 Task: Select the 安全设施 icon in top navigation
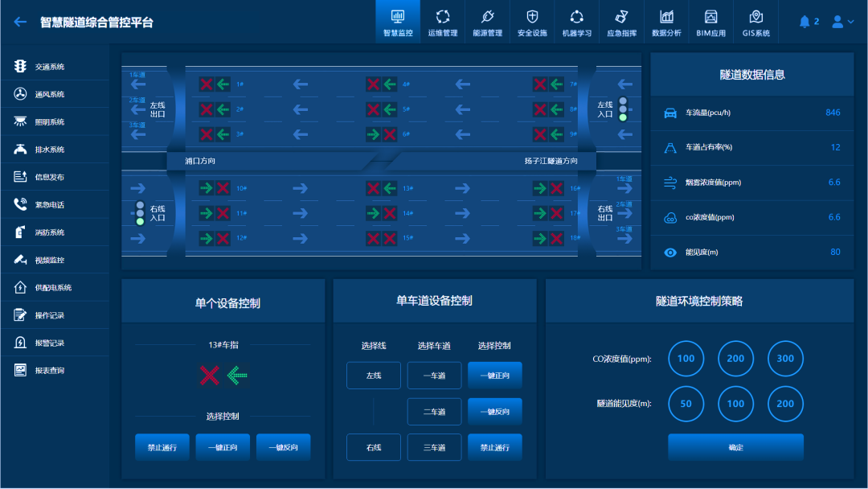(x=532, y=22)
